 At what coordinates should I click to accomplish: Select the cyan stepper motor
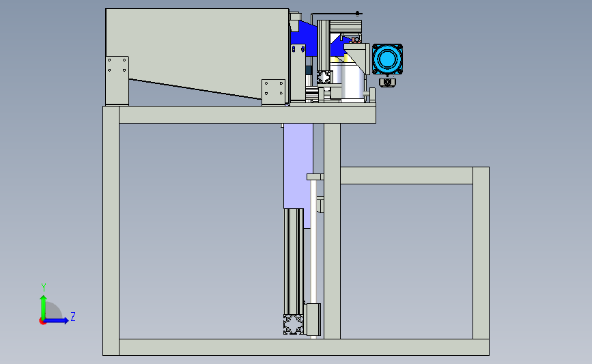coord(387,59)
